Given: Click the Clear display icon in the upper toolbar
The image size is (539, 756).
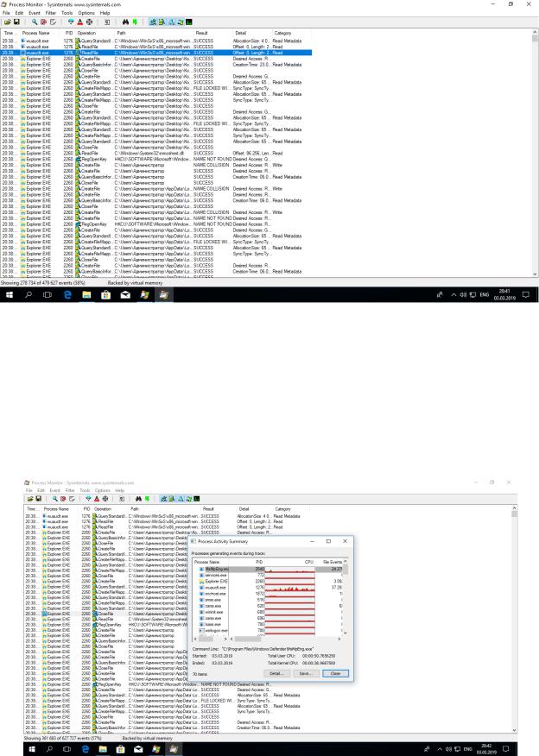Looking at the screenshot, I should tap(53, 22).
